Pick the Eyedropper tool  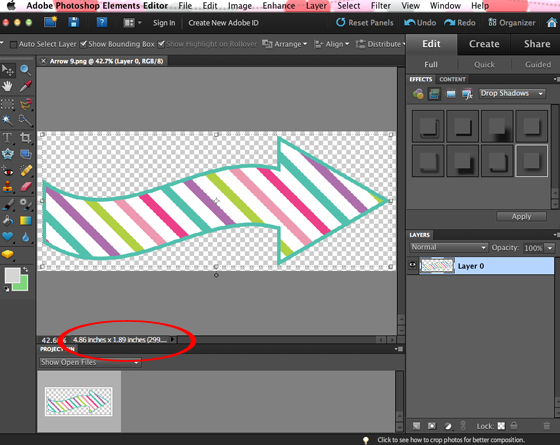coord(25,86)
